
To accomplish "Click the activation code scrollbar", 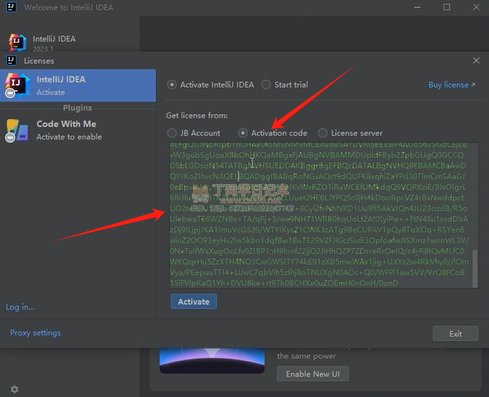I will point(475,268).
